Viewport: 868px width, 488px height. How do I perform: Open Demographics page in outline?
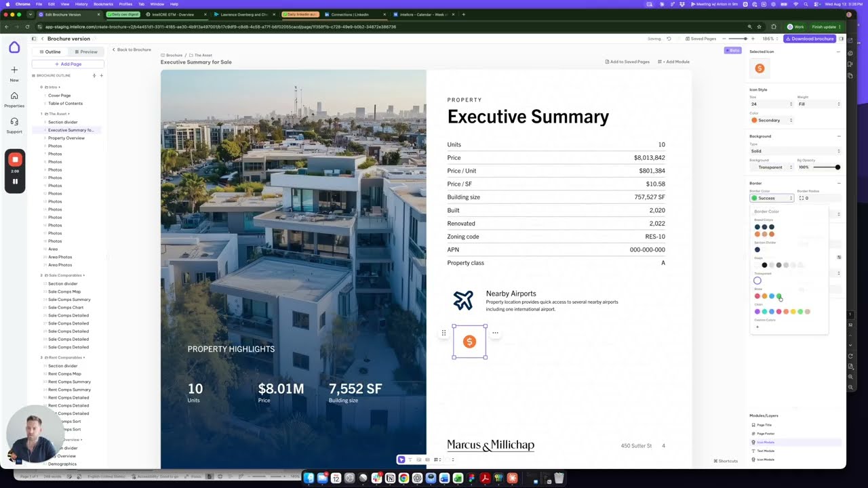[62, 464]
